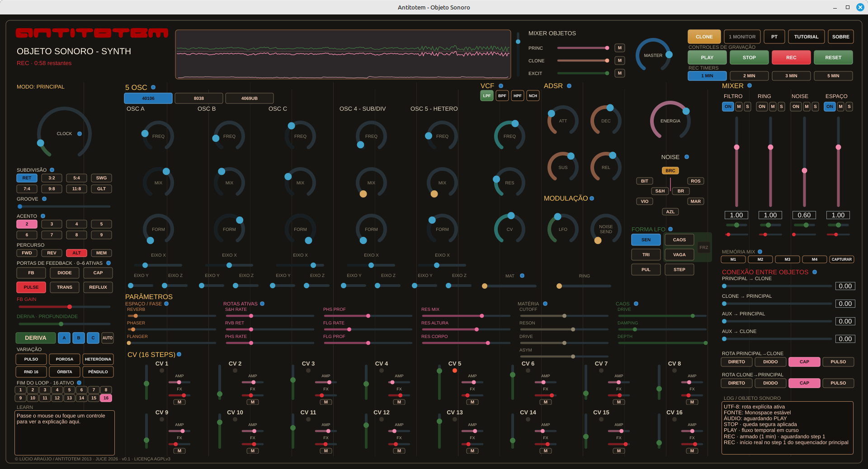Click the CAPTURAR memory button

(841, 259)
